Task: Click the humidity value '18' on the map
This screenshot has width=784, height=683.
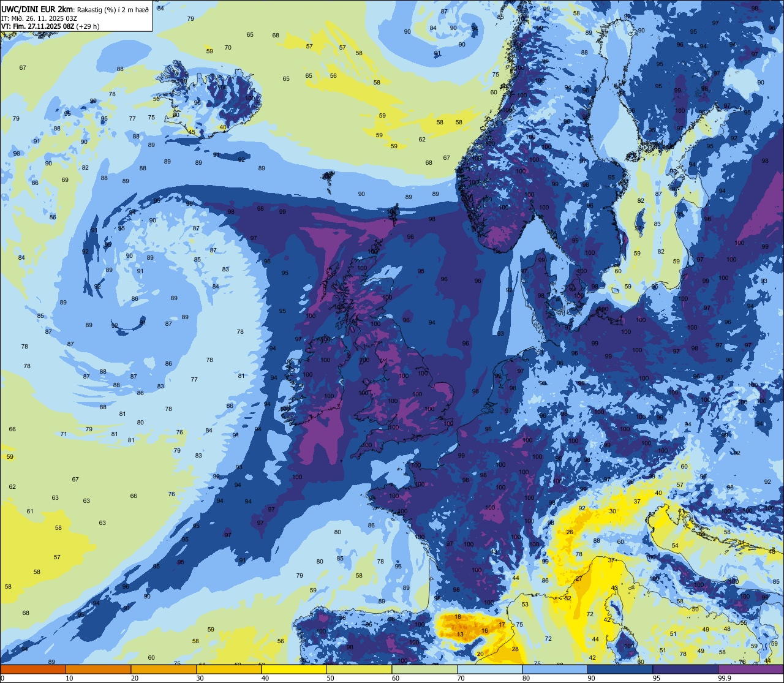Action: [x=458, y=617]
